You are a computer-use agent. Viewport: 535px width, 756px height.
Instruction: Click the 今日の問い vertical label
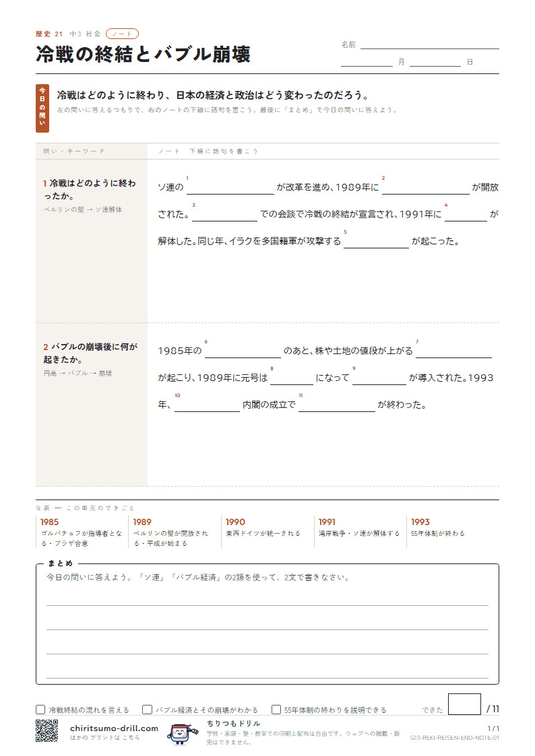pos(42,108)
